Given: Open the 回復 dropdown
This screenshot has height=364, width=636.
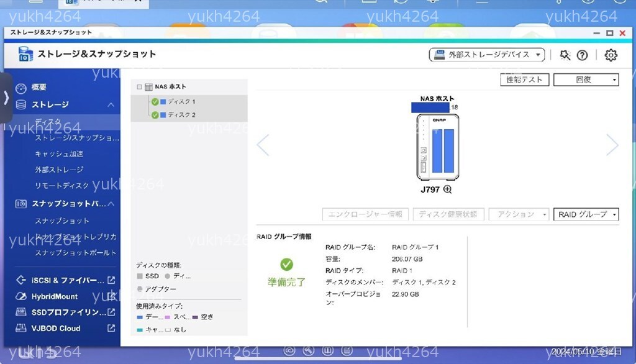Looking at the screenshot, I should click(x=586, y=80).
